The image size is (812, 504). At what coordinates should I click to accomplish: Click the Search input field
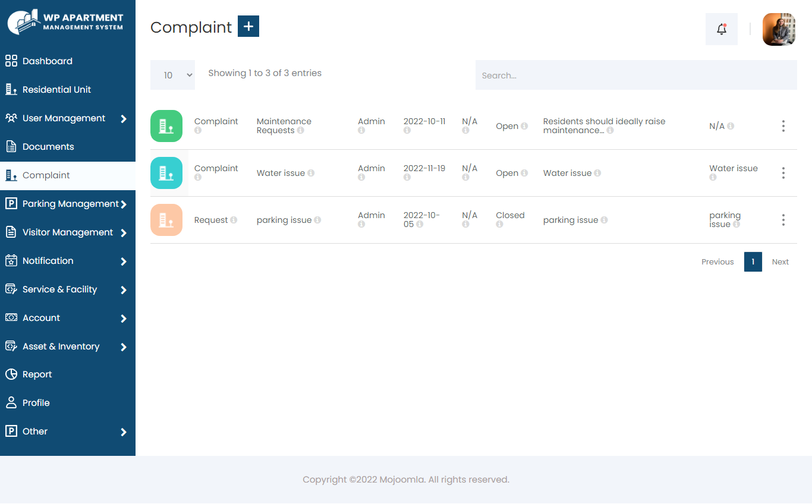pyautogui.click(x=636, y=75)
